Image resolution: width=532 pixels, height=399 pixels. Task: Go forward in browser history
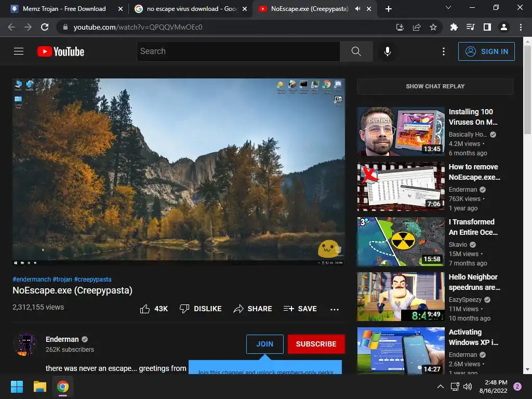click(28, 27)
